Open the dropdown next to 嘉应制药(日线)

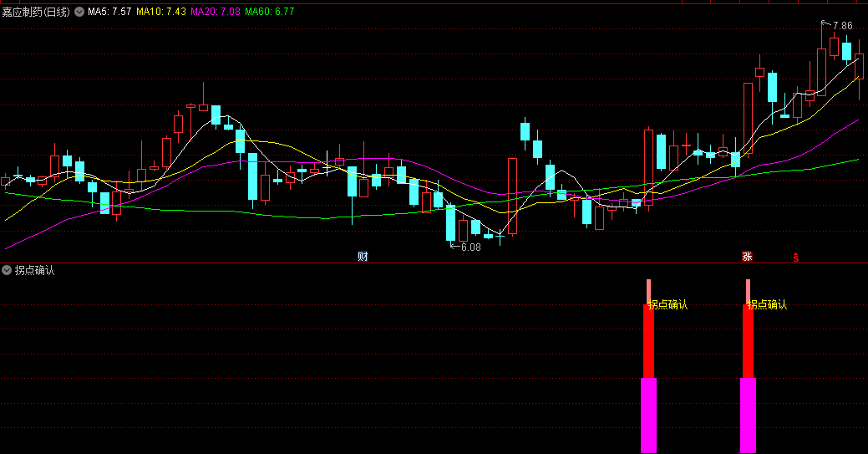(x=79, y=12)
